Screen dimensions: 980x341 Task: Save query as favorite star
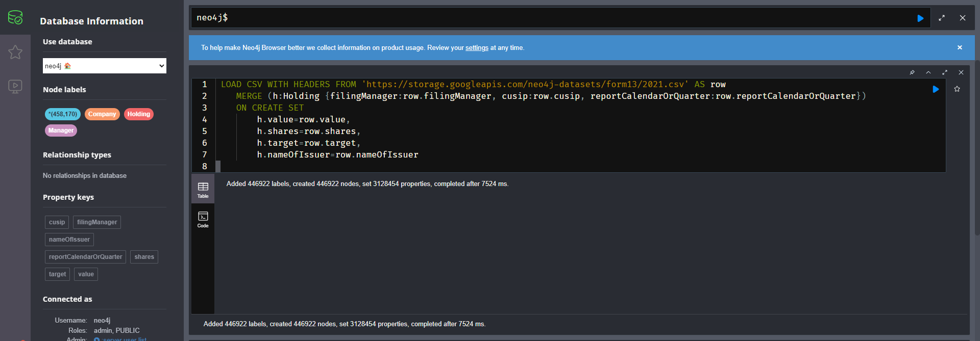(x=957, y=89)
